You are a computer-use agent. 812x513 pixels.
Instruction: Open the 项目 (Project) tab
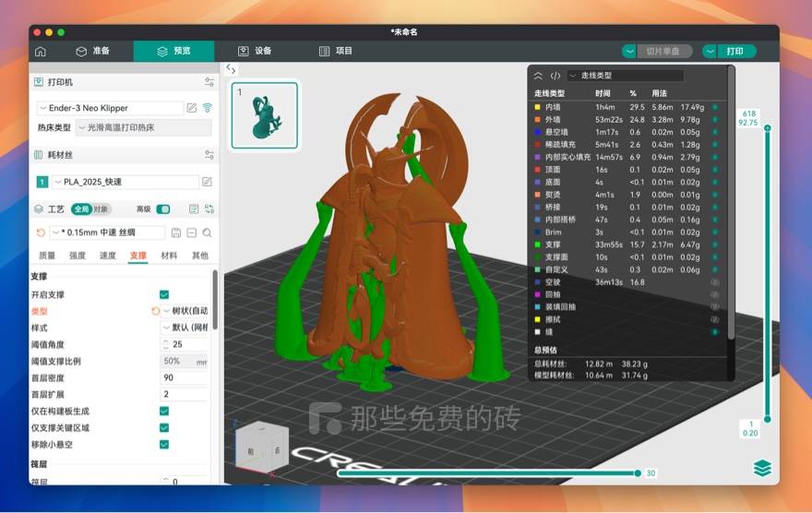336,51
